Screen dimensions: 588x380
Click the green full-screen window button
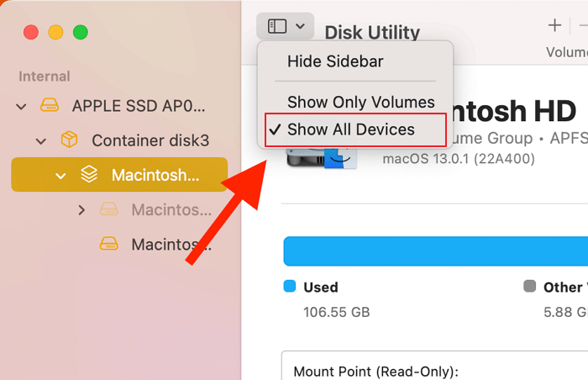click(81, 33)
